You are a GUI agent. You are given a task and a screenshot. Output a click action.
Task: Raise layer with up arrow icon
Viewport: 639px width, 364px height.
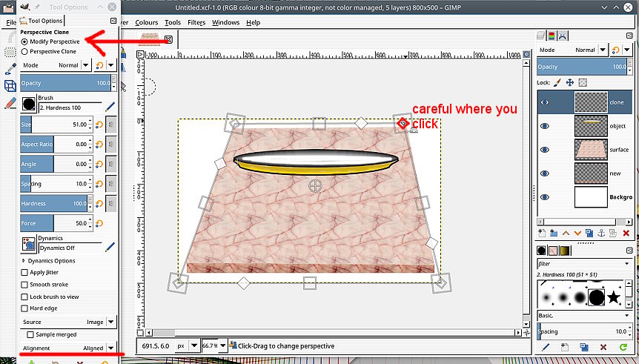(x=566, y=233)
